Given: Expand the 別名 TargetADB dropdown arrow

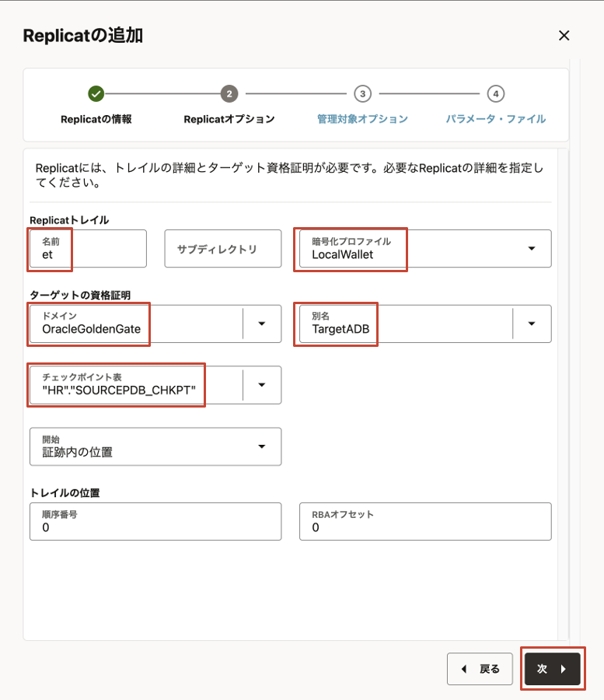Looking at the screenshot, I should click(532, 324).
